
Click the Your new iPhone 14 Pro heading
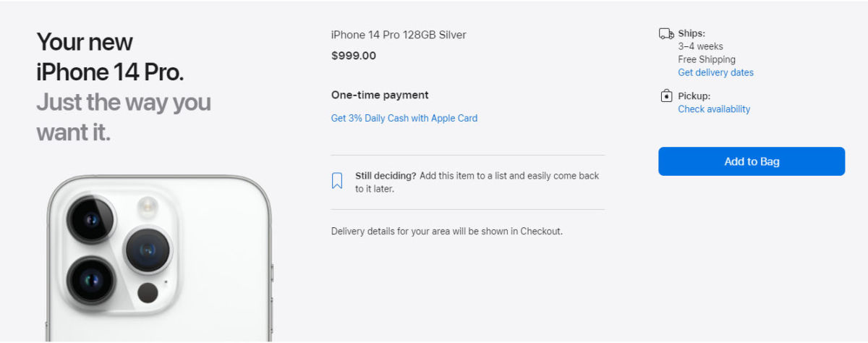[110, 56]
